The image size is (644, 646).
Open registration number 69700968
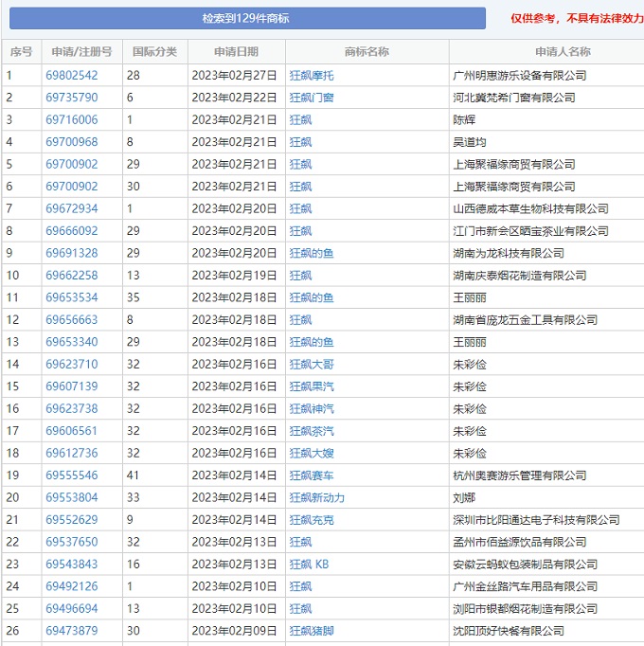(72, 142)
